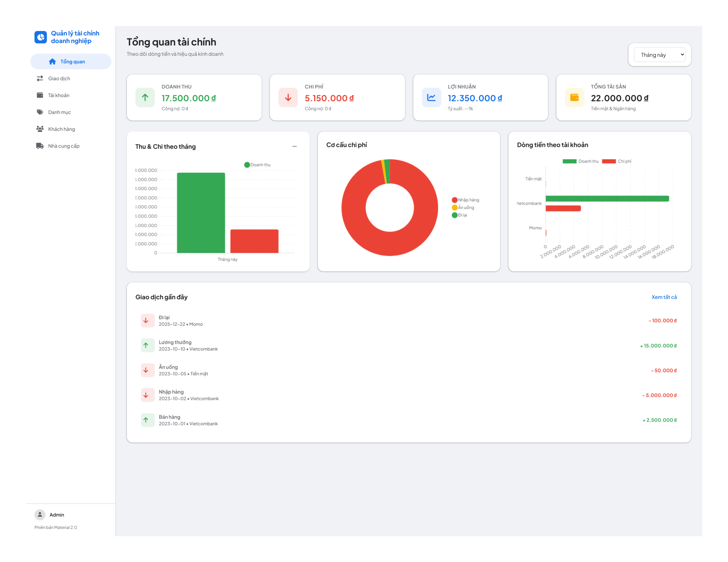
Task: Click the Xem tất cả link
Action: [x=664, y=297]
